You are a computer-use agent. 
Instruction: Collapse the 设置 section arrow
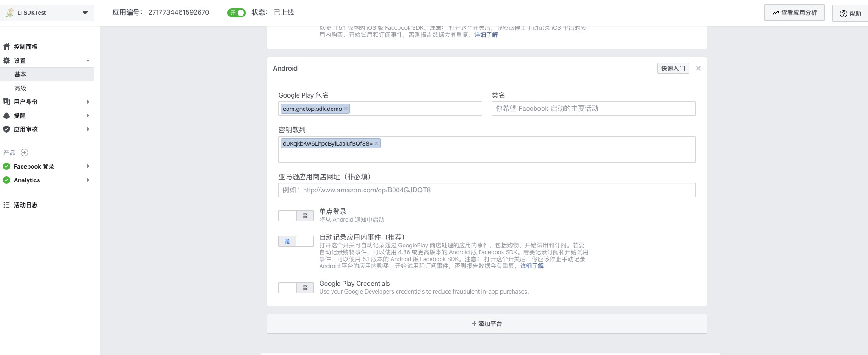click(88, 60)
